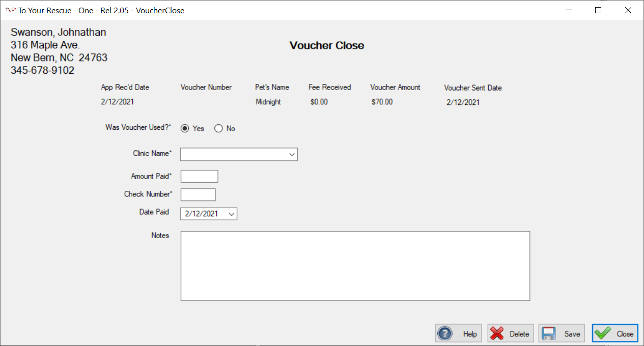Close the window with title bar X
This screenshot has height=346, width=644.
(x=628, y=10)
